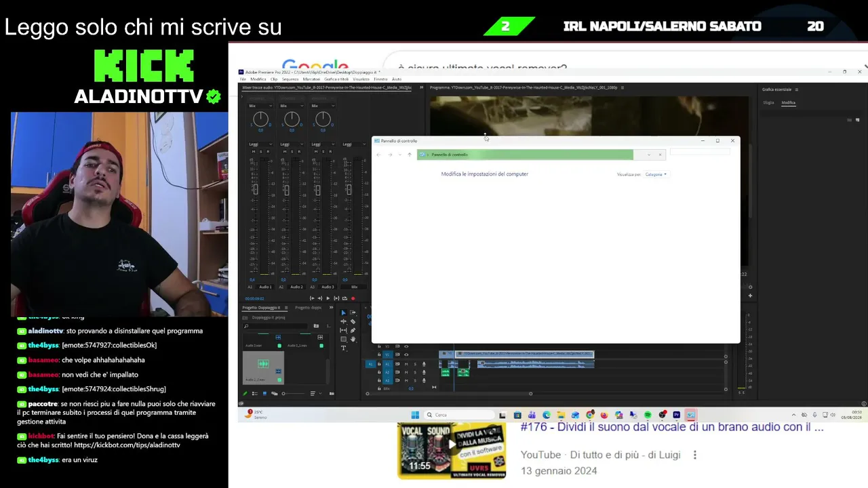This screenshot has height=488, width=868.
Task: Click the red Record button in mixer
Action: point(353,298)
